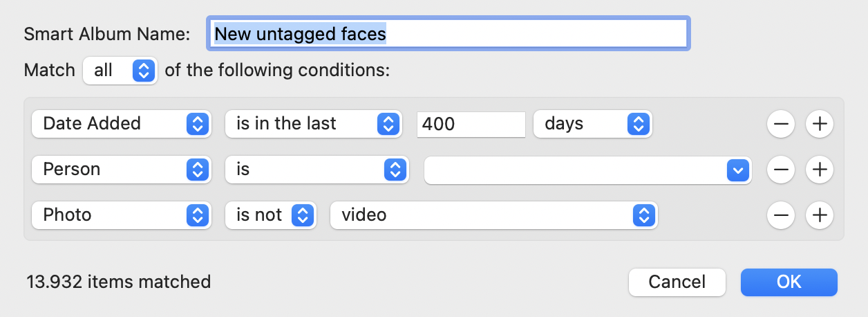Remove the Date Added condition row
The height and width of the screenshot is (317, 868).
781,125
